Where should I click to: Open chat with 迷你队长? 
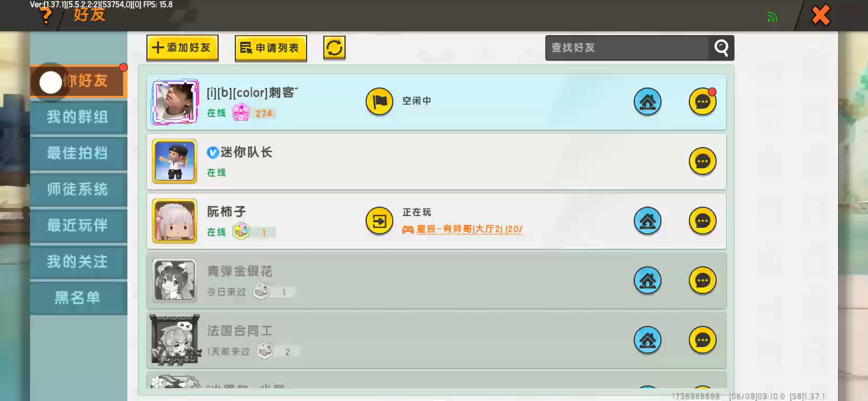[x=703, y=162]
